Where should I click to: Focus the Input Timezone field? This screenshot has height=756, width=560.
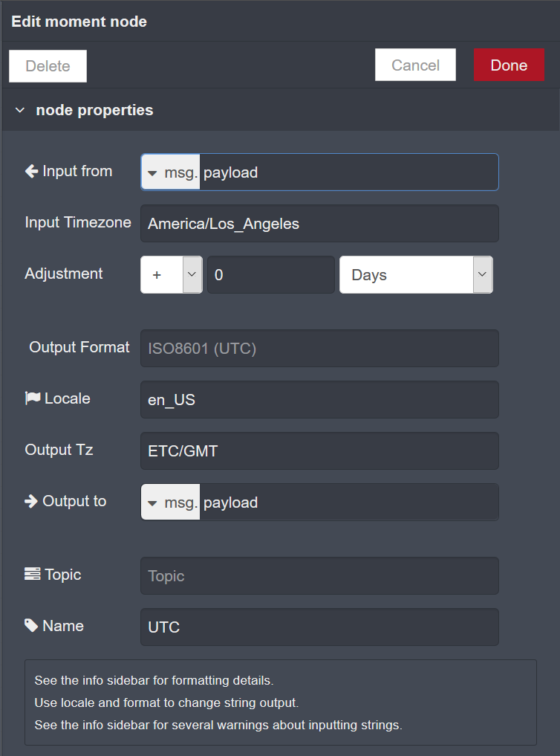[x=319, y=224]
